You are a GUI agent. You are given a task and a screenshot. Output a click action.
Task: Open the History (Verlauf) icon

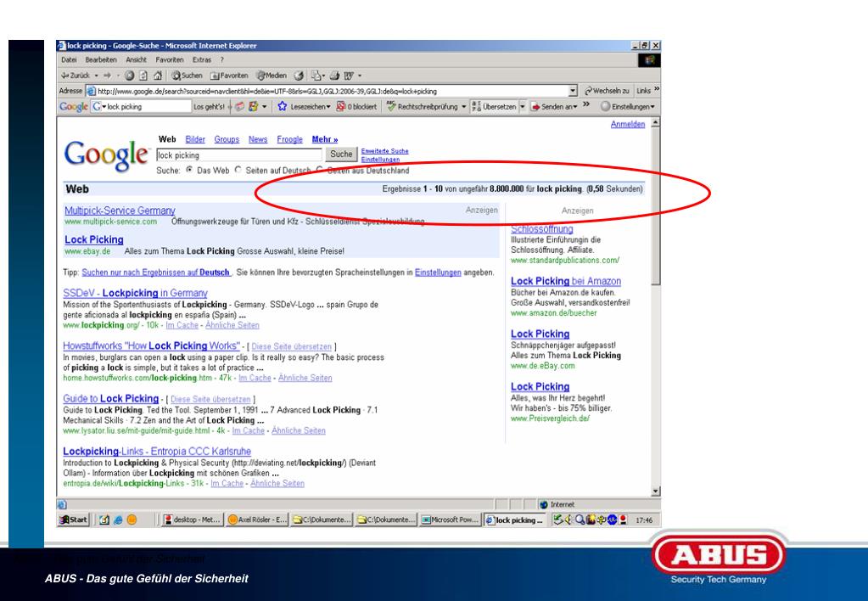pos(299,76)
